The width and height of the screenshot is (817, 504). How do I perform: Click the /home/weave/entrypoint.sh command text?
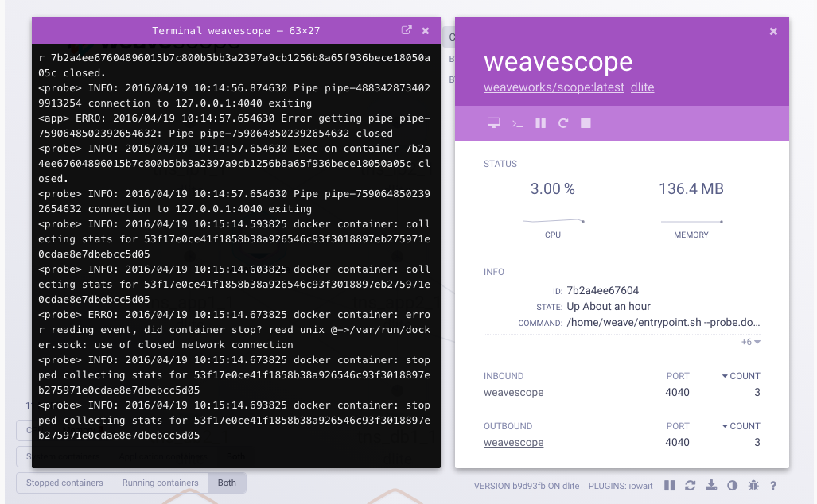tap(663, 322)
